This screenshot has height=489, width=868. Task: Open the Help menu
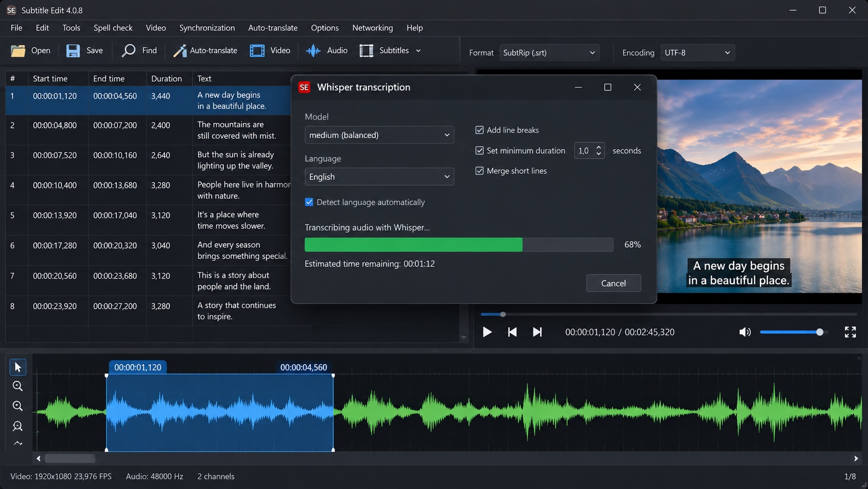415,28
